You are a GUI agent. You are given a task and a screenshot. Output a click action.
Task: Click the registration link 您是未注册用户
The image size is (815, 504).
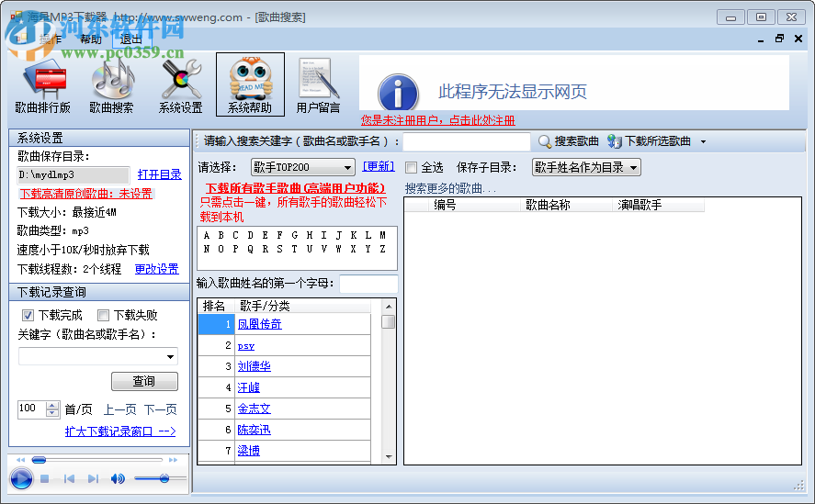(x=437, y=120)
